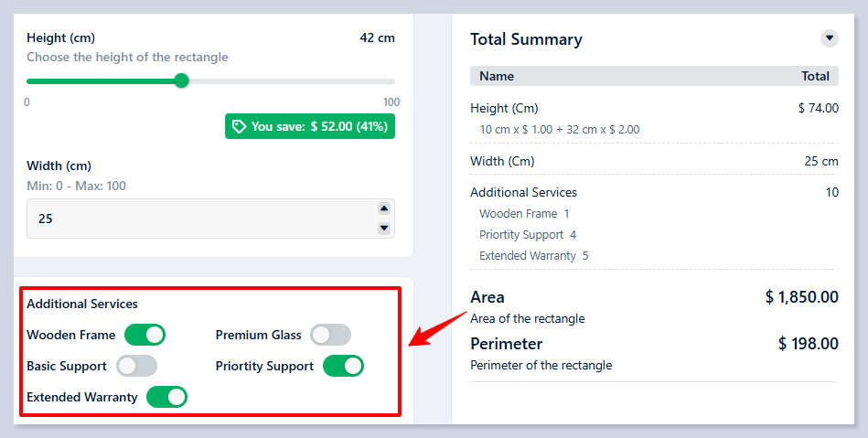The width and height of the screenshot is (868, 438).
Task: Select the Height (Cm) summary row
Action: click(x=504, y=108)
